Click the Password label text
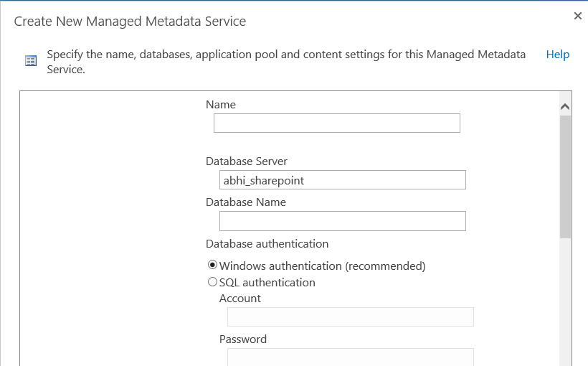Screen dimensions: 588x366 (242, 339)
